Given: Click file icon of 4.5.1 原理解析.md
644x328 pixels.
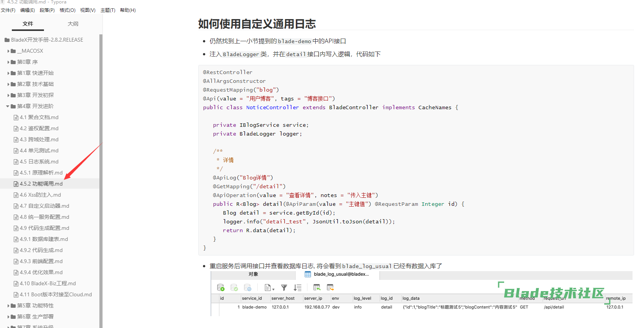Looking at the screenshot, I should pyautogui.click(x=16, y=173).
